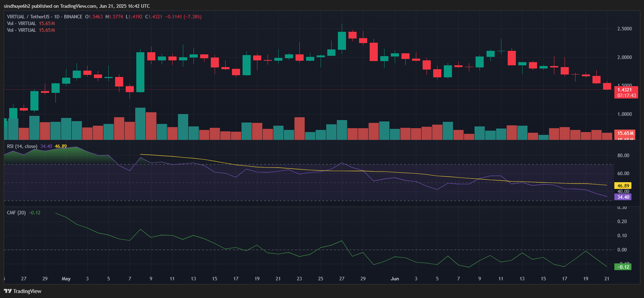Click the 0.20 level on CMF scale
The height and width of the screenshot is (298, 644).
[622, 221]
